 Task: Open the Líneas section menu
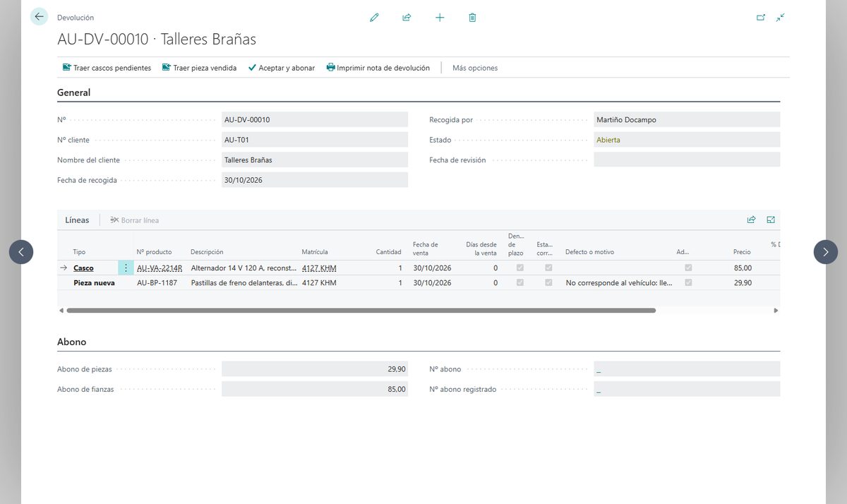pyautogui.click(x=77, y=220)
